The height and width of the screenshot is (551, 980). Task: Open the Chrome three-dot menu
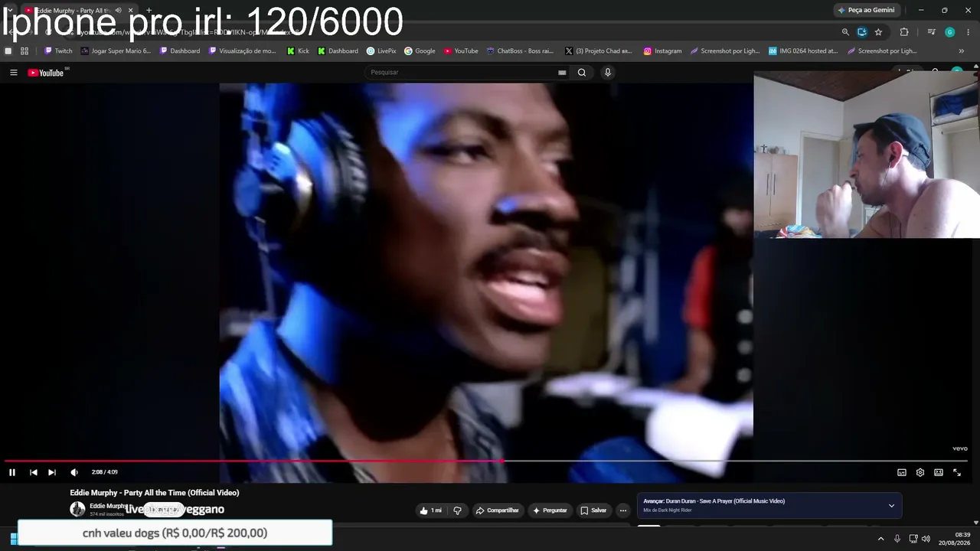tap(969, 32)
